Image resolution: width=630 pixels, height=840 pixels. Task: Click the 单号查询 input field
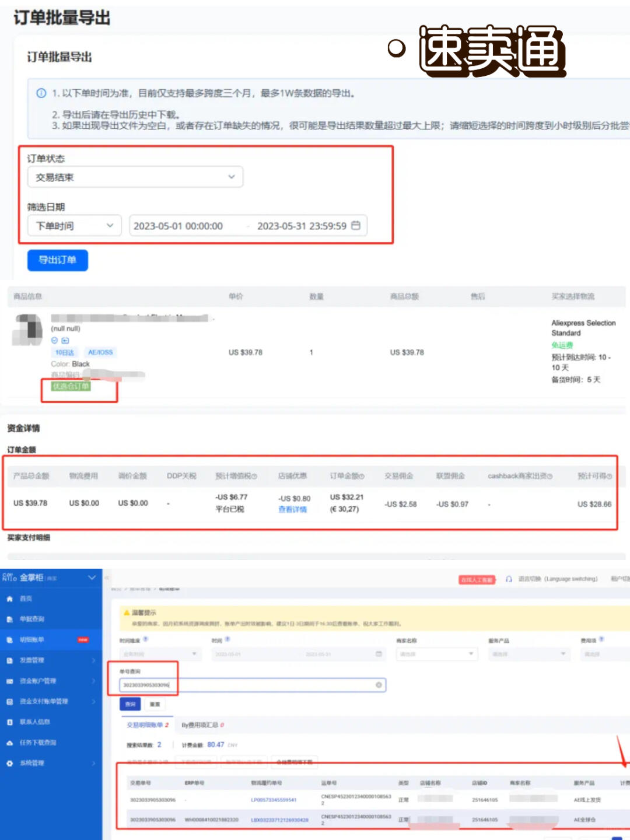pyautogui.click(x=253, y=685)
